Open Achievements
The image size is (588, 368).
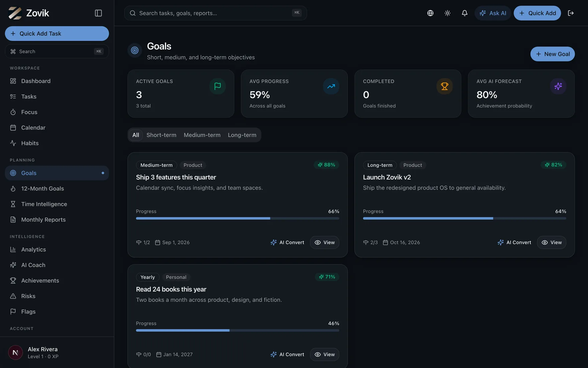pos(57,281)
